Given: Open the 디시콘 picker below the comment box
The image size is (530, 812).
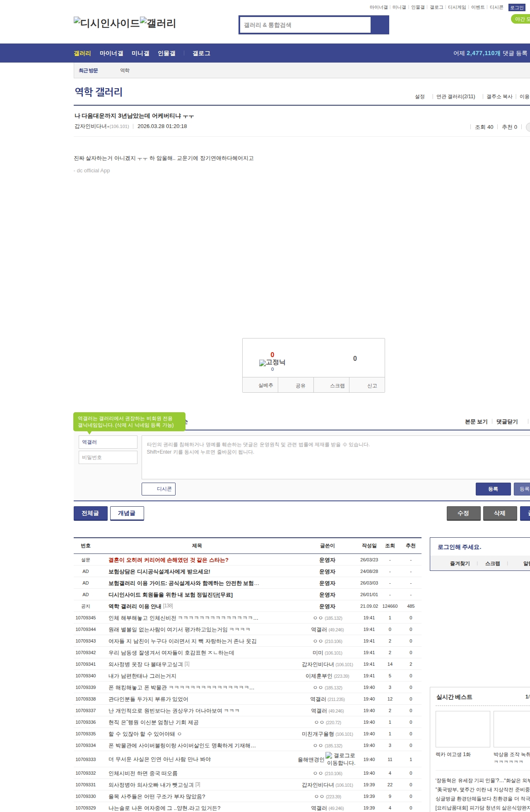Looking at the screenshot, I should 159,489.
